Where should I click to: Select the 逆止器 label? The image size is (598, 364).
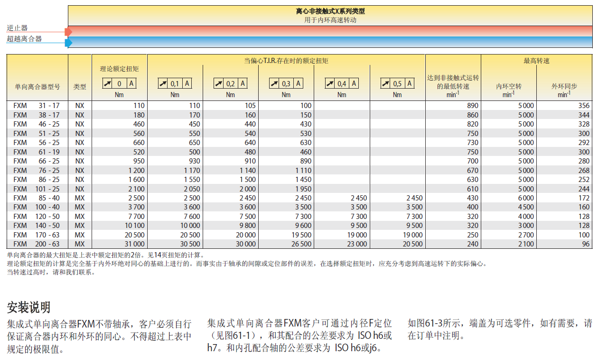click(x=18, y=28)
